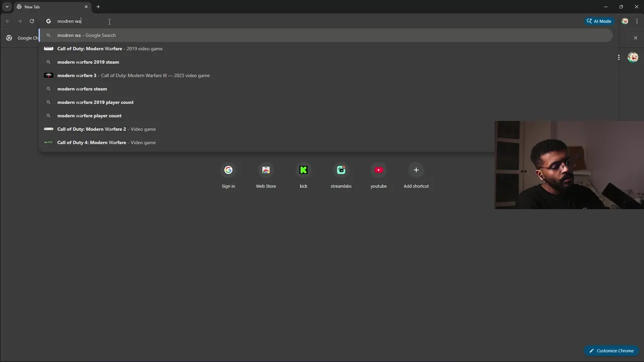Viewport: 644px width, 362px height.
Task: Open the Chrome three-dot menu
Action: click(637, 21)
